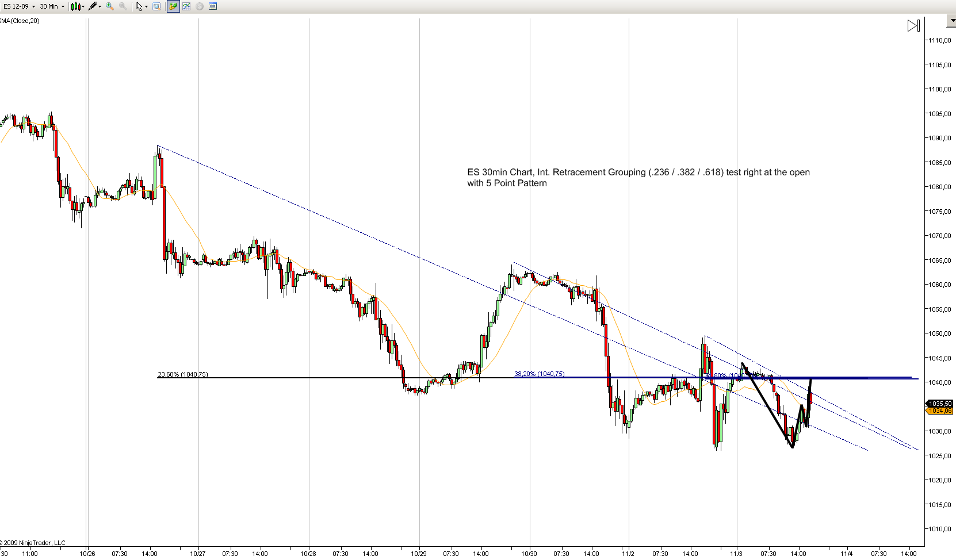Toggle the chart trader money icon
Image resolution: width=956 pixels, height=560 pixels.
(x=173, y=6)
